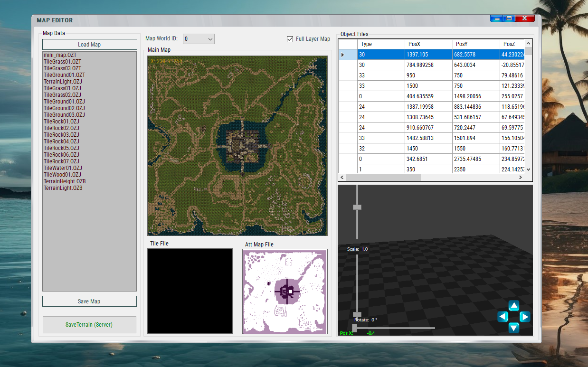Click the object table's up scroll arrow

click(x=529, y=44)
